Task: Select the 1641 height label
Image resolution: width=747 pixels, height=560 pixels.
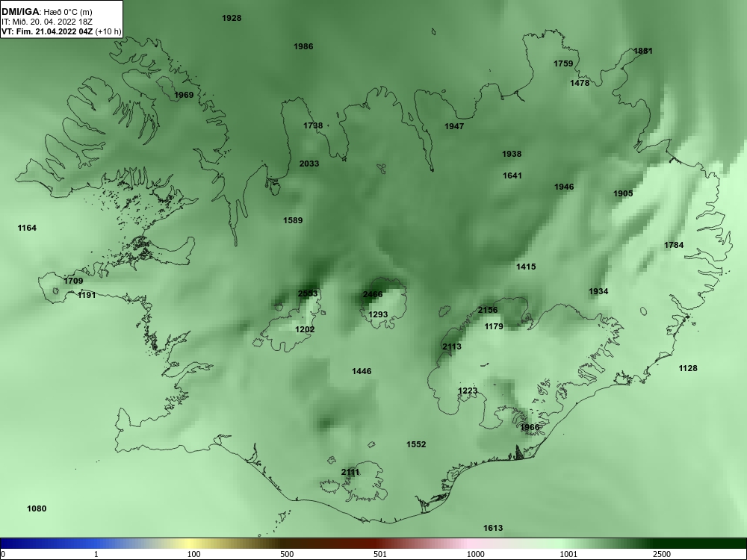Action: 512,175
